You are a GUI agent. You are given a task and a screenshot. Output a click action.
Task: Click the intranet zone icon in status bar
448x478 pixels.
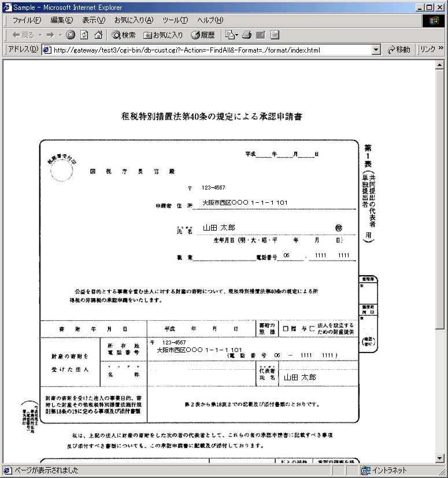tap(366, 470)
